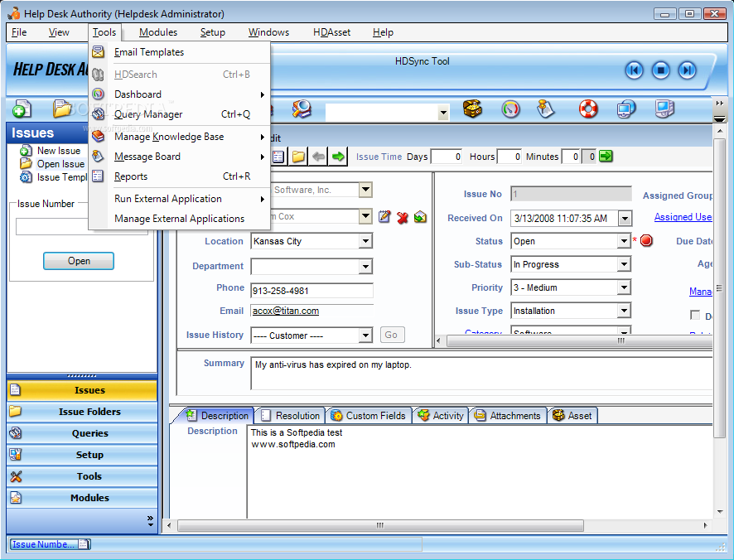Click the Days issue time field
The image size is (734, 560).
pyautogui.click(x=447, y=157)
